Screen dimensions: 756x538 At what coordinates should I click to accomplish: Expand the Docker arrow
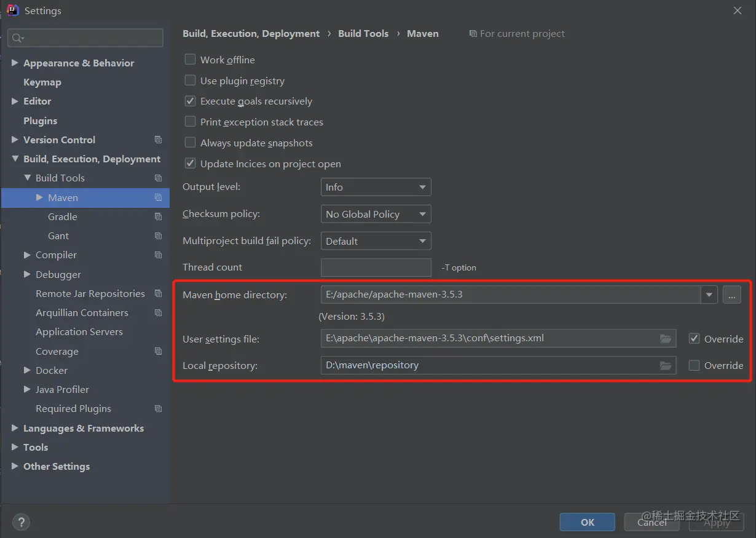tap(27, 370)
